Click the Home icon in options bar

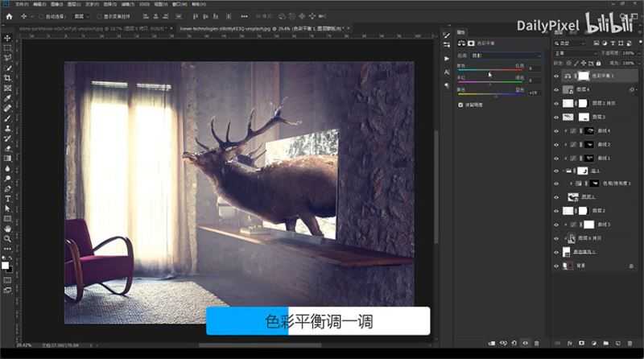pos(9,16)
